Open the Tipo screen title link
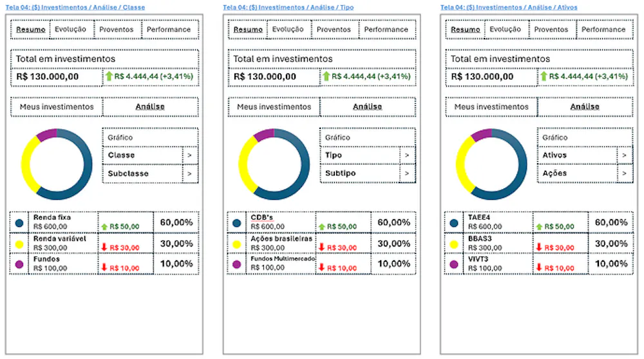 pyautogui.click(x=289, y=7)
